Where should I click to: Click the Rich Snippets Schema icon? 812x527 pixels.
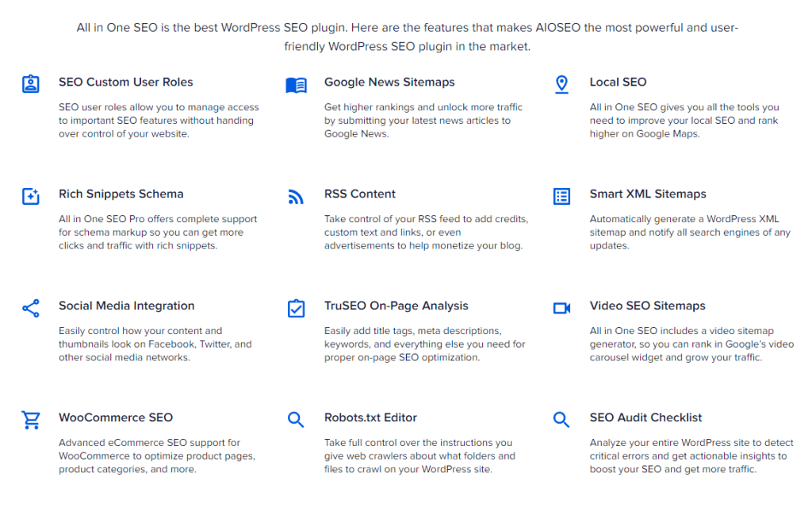[x=30, y=194]
